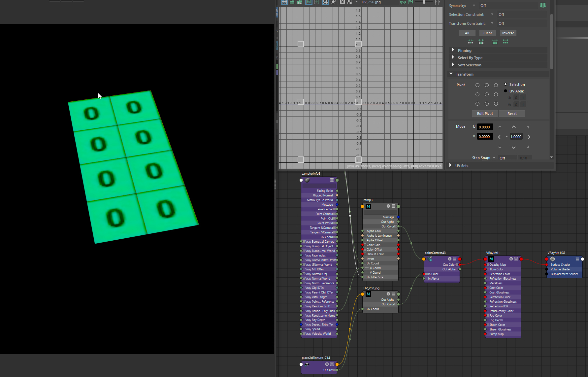Expand the Pinning section
The width and height of the screenshot is (588, 377).
coord(453,50)
